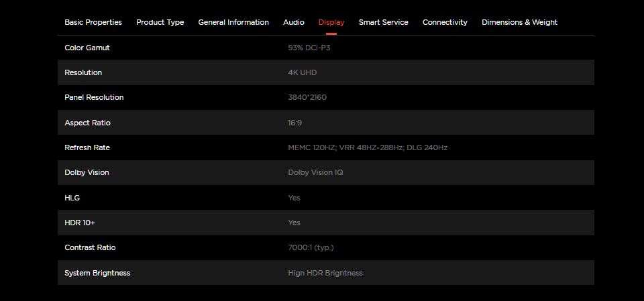Select the 16:9 aspect ratio value

coord(294,123)
